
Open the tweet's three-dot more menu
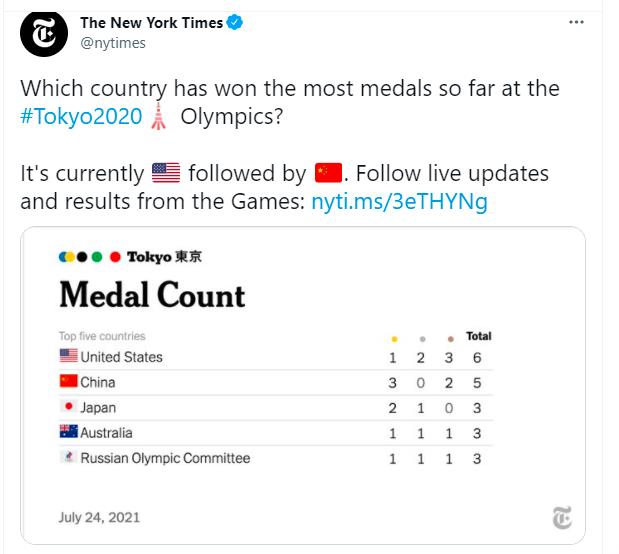[x=576, y=22]
